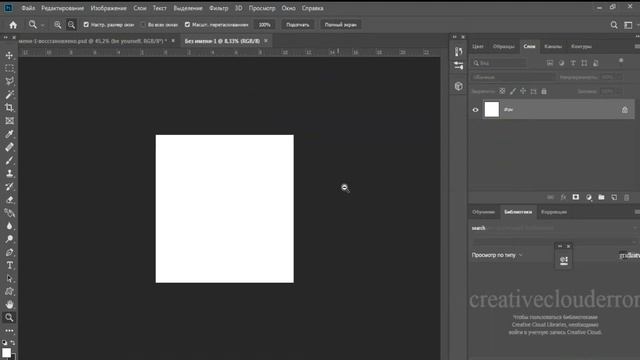Click the Фон layer thumbnail
The height and width of the screenshot is (360, 640).
491,109
